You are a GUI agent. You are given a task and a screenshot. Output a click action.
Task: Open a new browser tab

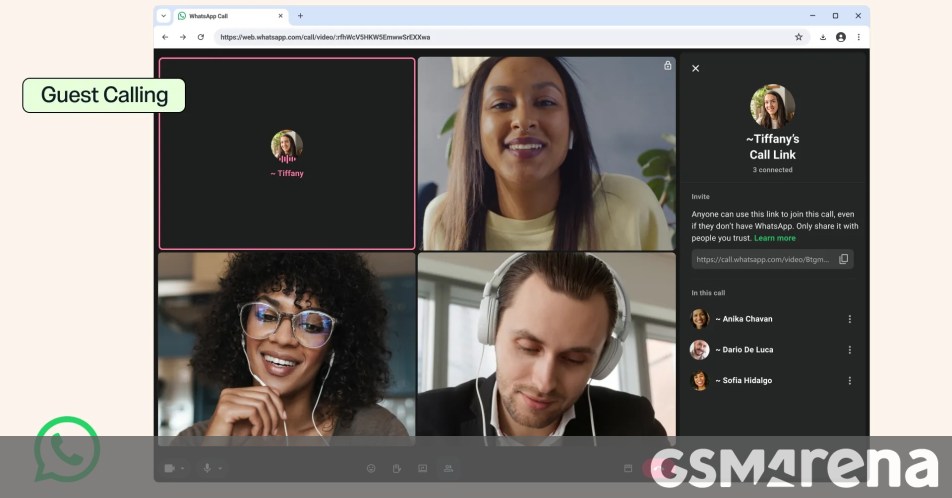(x=300, y=16)
